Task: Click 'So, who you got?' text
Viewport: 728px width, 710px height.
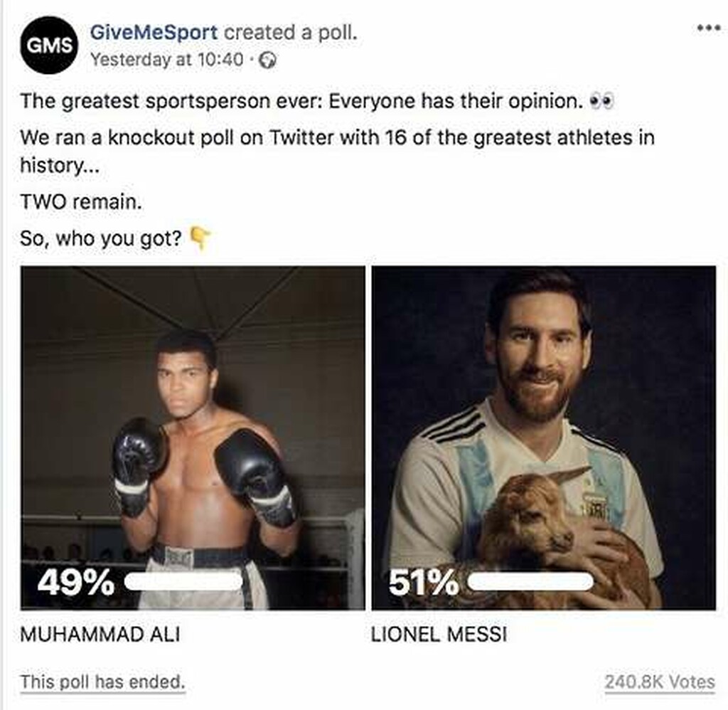Action: tap(101, 238)
